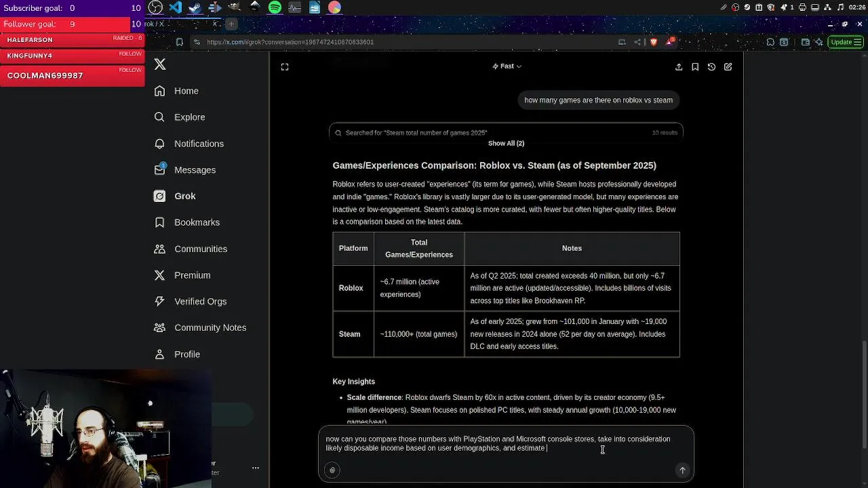Screen dimensions: 868x488
Task: Click the Roblox row header cell
Action: pyautogui.click(x=353, y=288)
